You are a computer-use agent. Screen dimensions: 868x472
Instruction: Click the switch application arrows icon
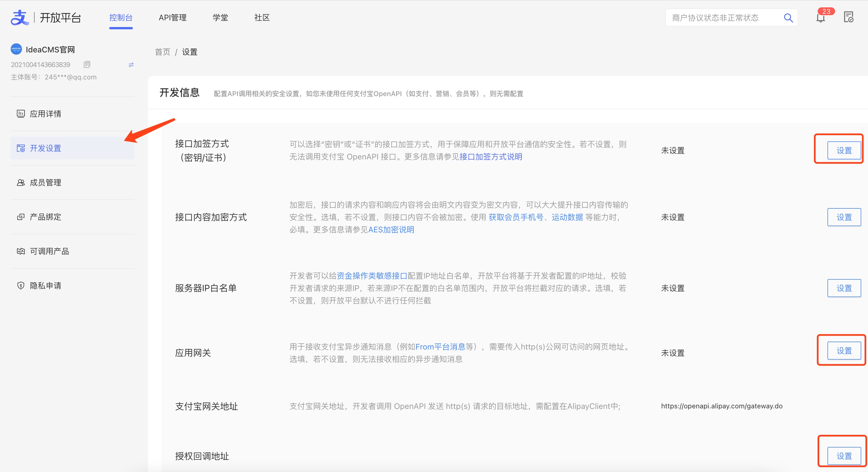tap(131, 64)
